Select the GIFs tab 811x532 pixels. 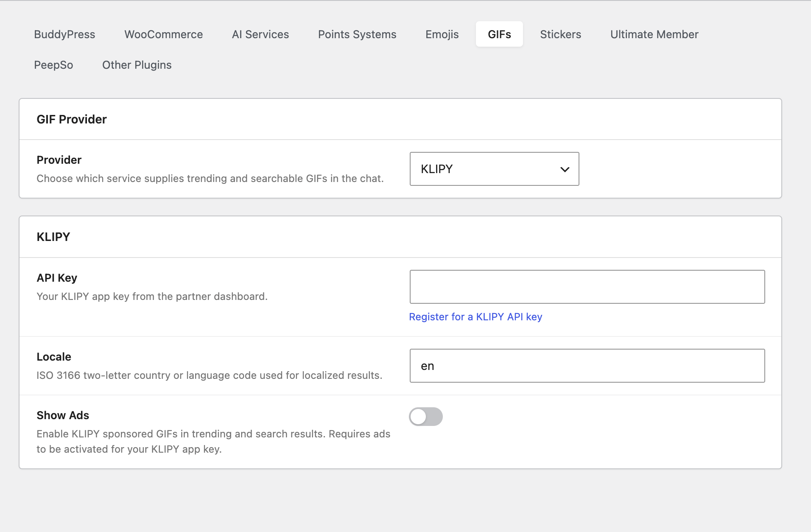[x=499, y=34]
